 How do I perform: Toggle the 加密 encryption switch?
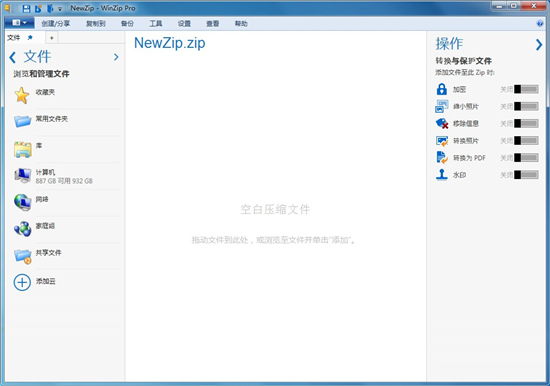tap(526, 89)
